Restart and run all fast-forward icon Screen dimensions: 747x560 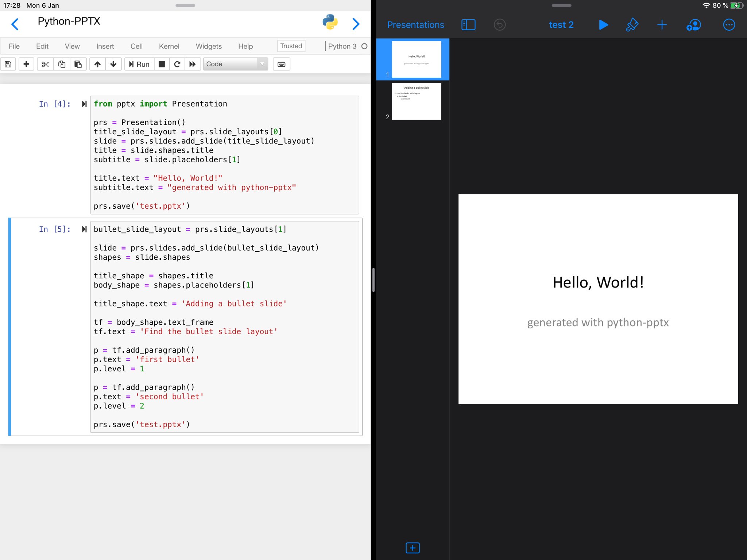193,64
